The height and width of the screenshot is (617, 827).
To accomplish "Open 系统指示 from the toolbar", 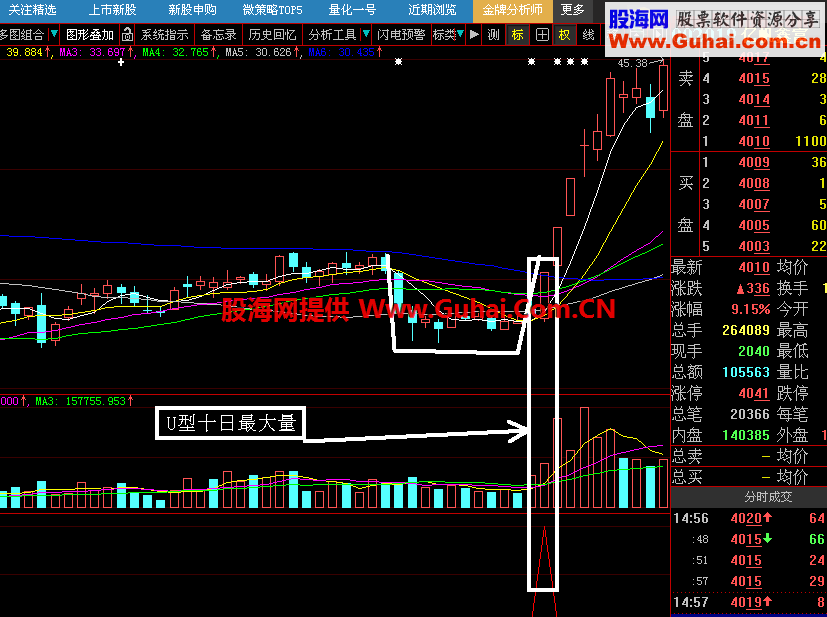I will coord(165,35).
